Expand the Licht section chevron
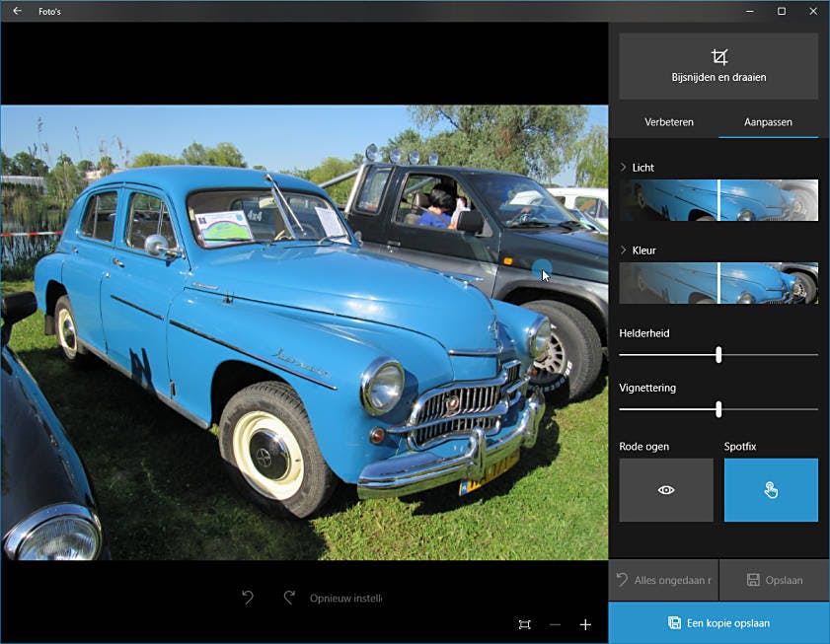830x644 pixels. [x=623, y=168]
